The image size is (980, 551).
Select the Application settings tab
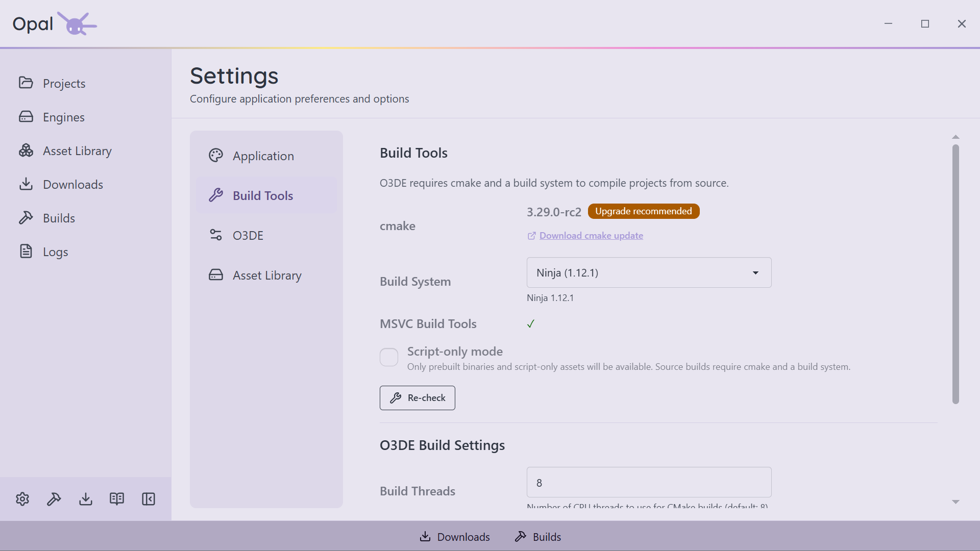click(266, 156)
